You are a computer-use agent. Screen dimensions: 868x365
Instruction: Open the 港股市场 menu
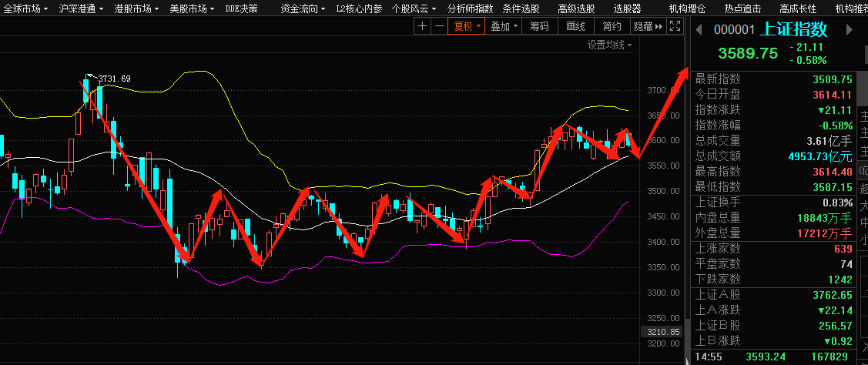(x=136, y=8)
